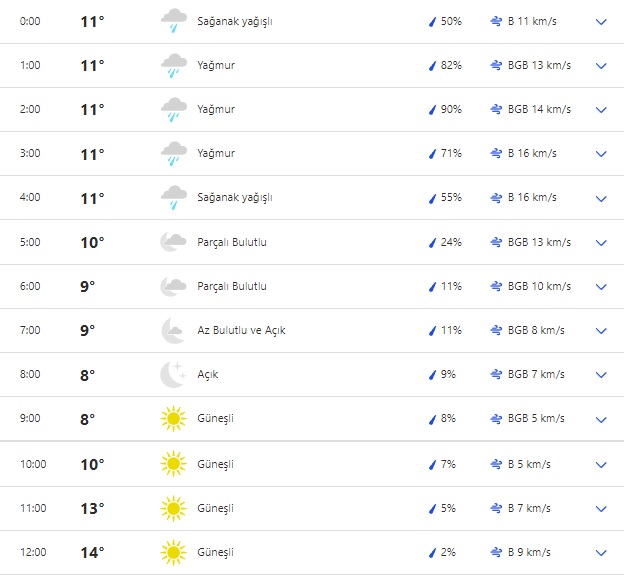Click the sun icon at 9:00
This screenshot has height=576, width=624.
click(174, 419)
